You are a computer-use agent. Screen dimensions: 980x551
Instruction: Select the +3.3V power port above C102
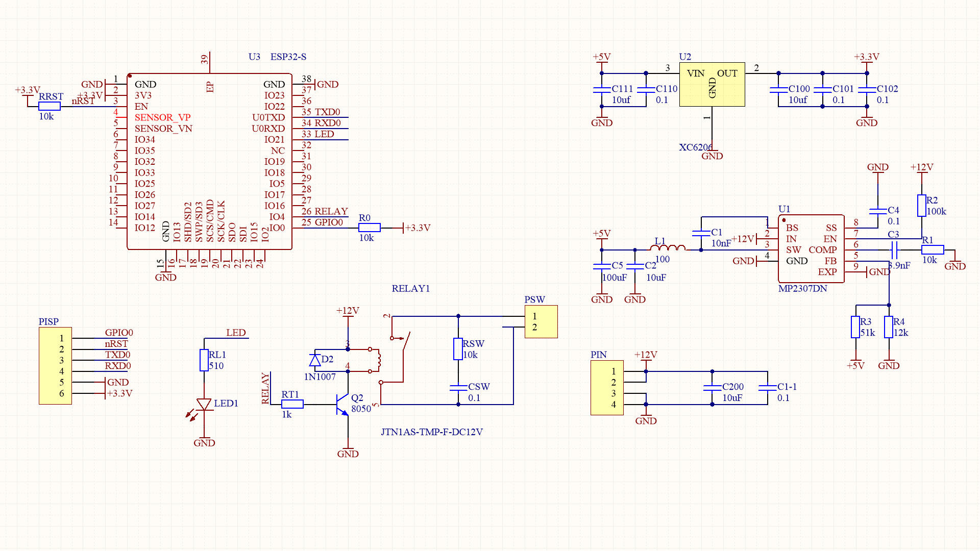point(867,60)
